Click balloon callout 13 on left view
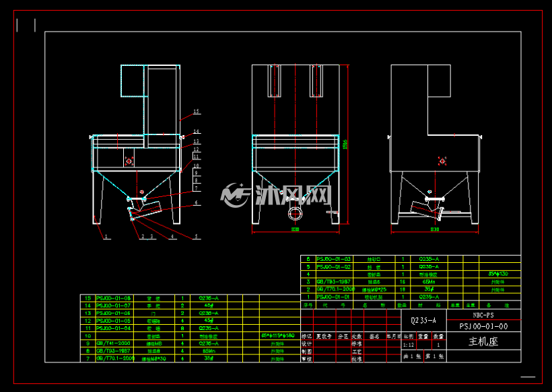The width and height of the screenshot is (552, 392). 196,141
